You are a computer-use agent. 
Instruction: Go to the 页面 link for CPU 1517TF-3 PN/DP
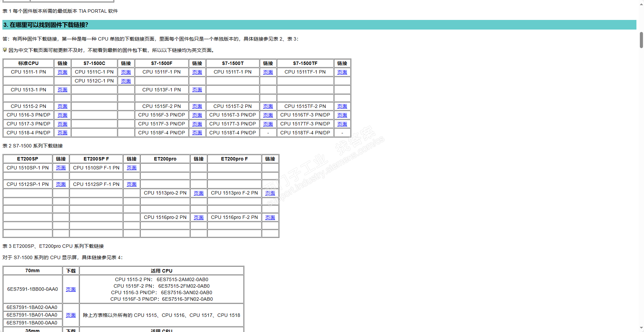tap(342, 124)
